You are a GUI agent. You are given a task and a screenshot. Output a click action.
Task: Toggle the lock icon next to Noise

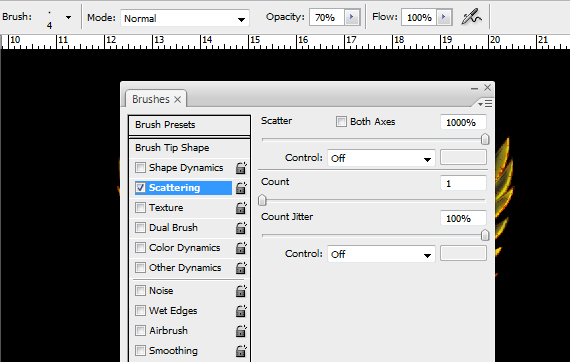(x=241, y=291)
